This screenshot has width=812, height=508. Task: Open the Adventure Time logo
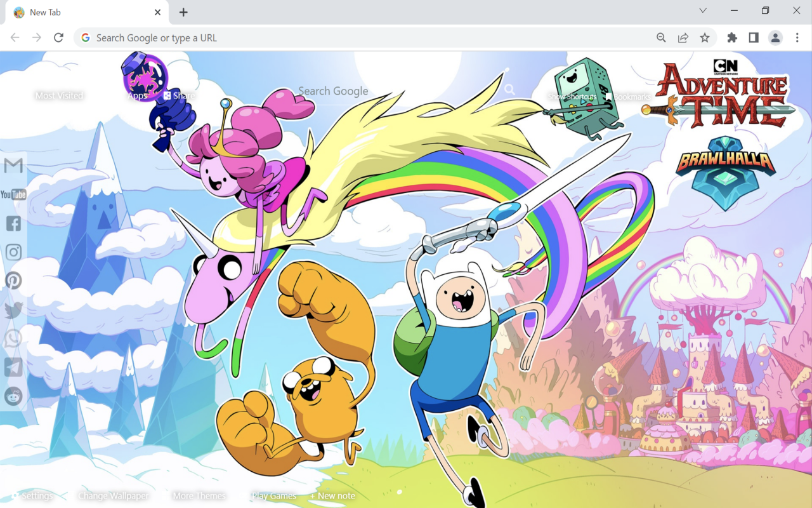718,93
